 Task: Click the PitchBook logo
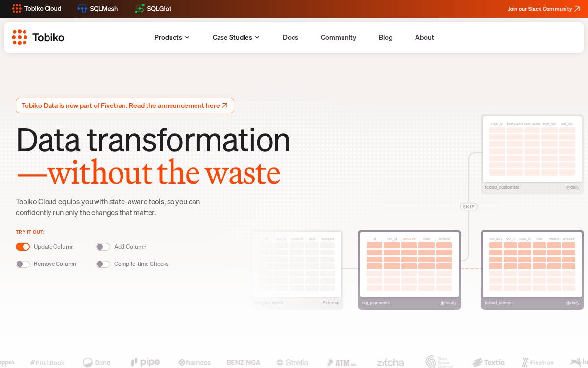pos(48,363)
